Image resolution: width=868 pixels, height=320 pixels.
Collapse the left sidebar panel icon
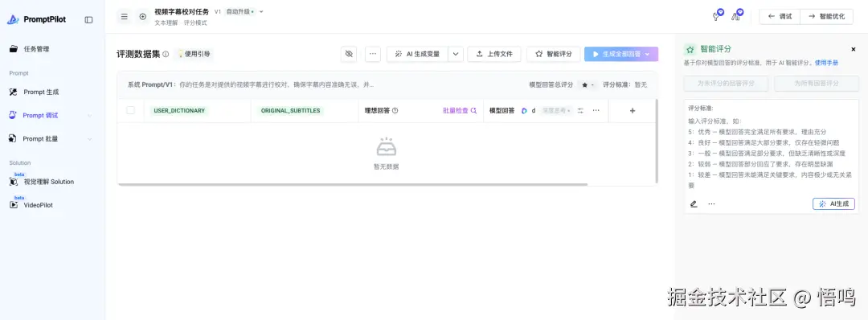(x=88, y=19)
